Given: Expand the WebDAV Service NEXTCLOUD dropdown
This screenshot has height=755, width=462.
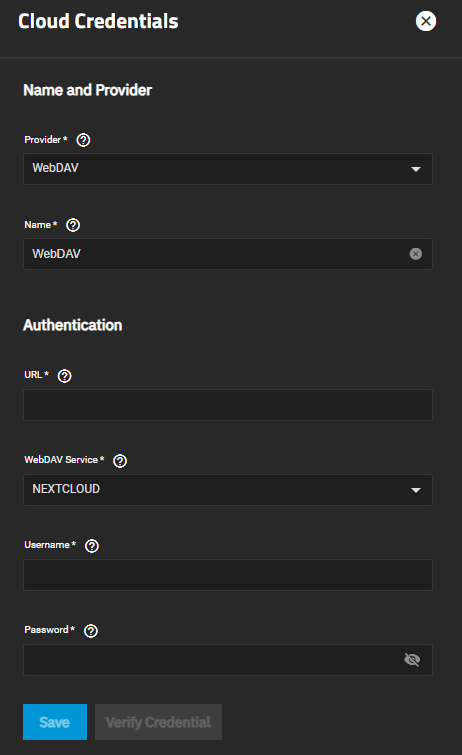Looking at the screenshot, I should pos(228,490).
